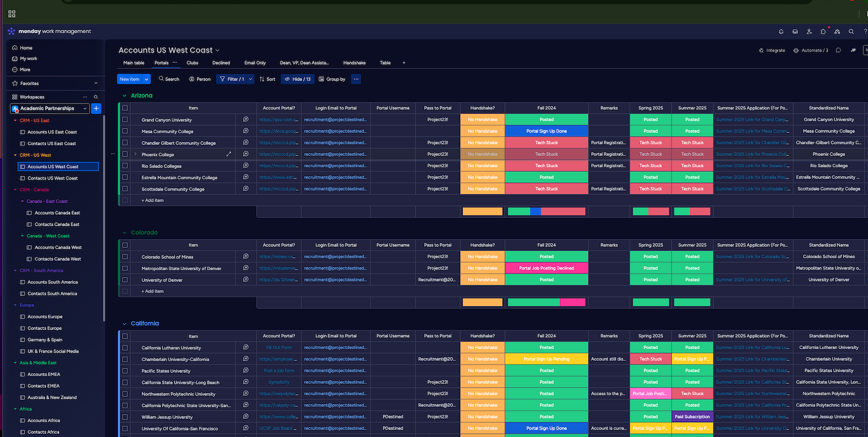Collapse the California group
Screen dimensions: 868x437
coord(124,323)
